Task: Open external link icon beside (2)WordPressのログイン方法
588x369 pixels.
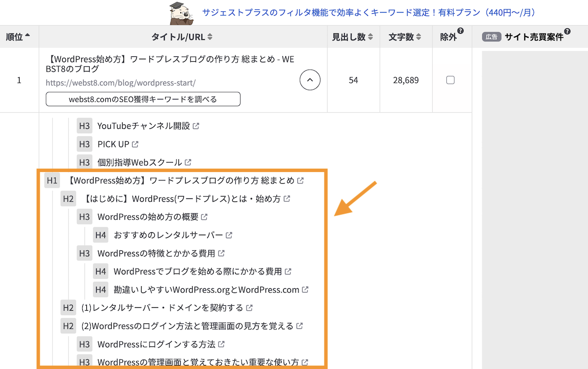Action: coord(299,326)
